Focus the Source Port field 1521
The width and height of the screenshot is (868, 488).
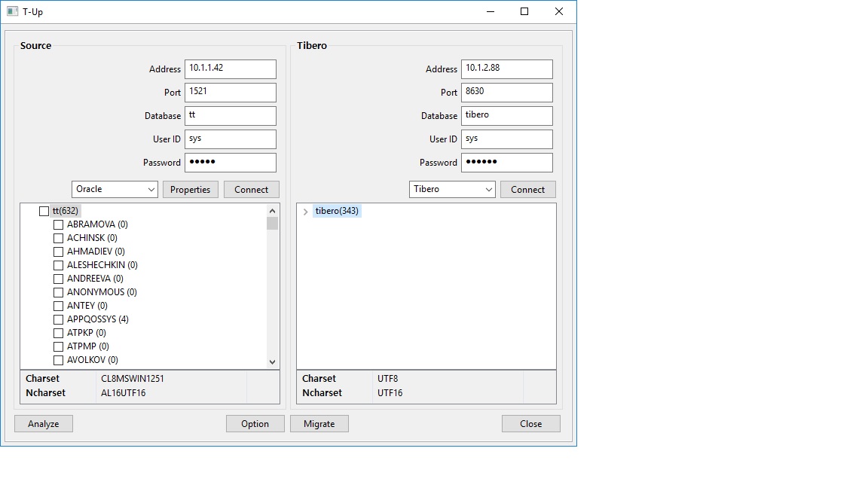coord(231,93)
